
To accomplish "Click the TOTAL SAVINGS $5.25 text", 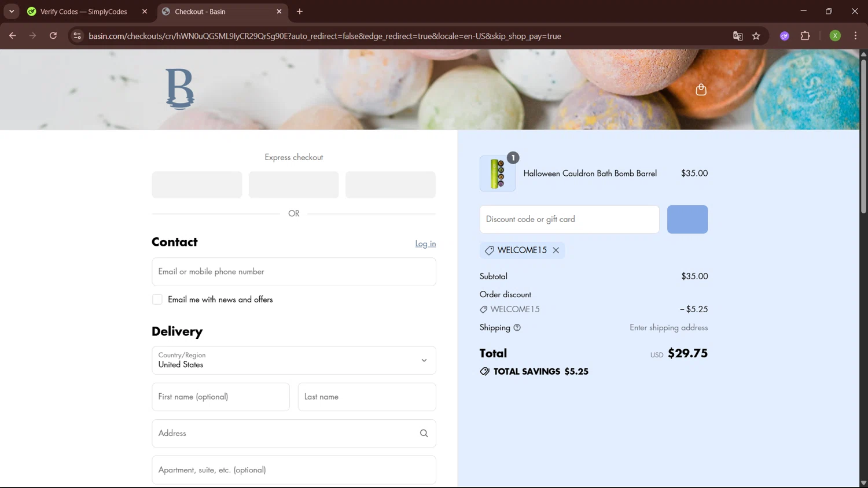I will coord(541,372).
